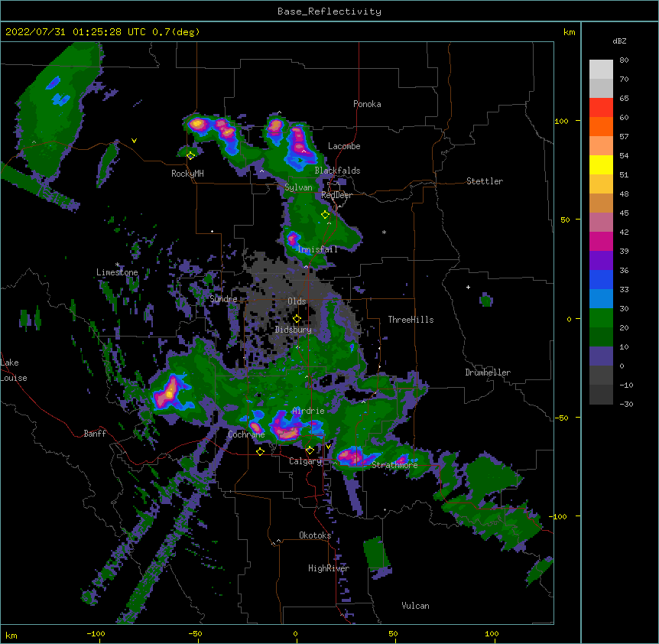Viewport: 659px width, 644px height.
Task: Click the 30 dBZ green legend swatch
Action: pyautogui.click(x=601, y=318)
